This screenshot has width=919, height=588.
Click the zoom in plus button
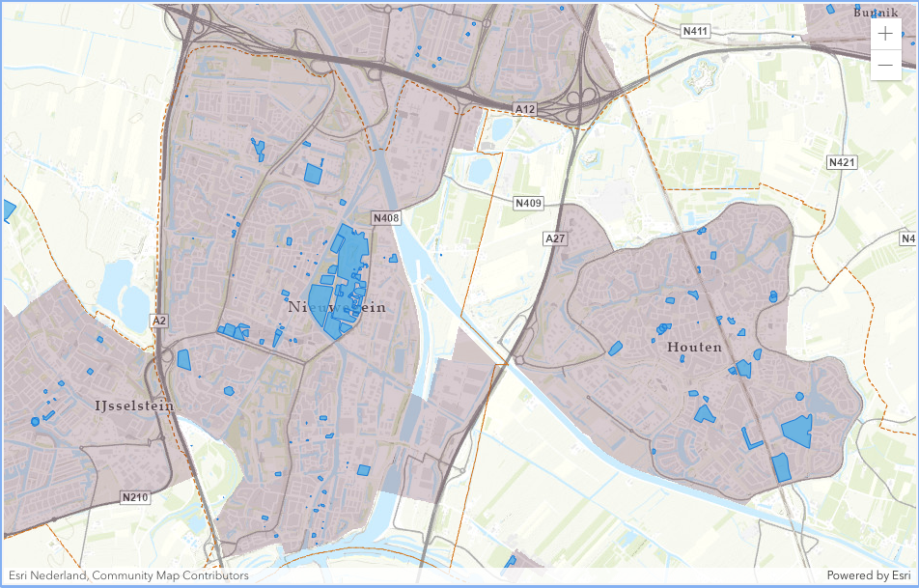point(886,33)
